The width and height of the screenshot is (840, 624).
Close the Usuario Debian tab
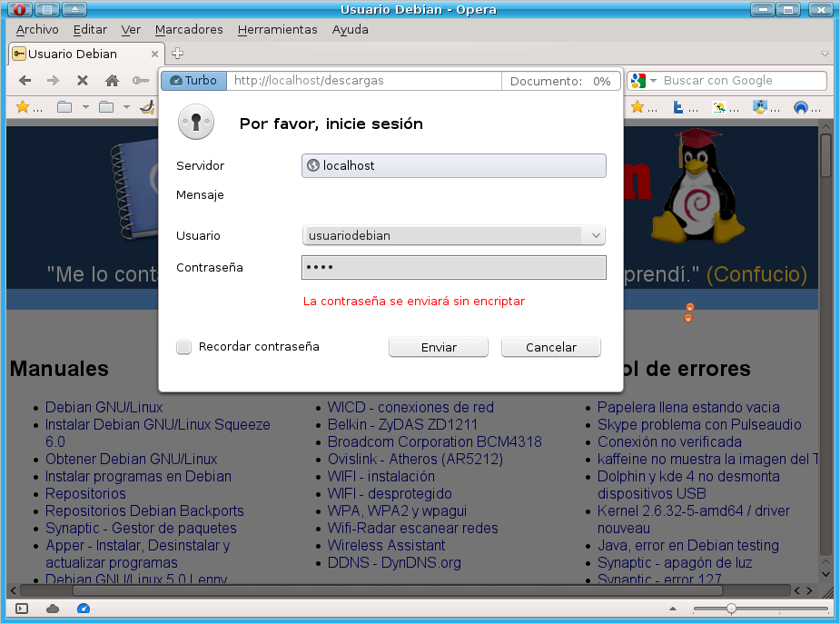coord(154,54)
